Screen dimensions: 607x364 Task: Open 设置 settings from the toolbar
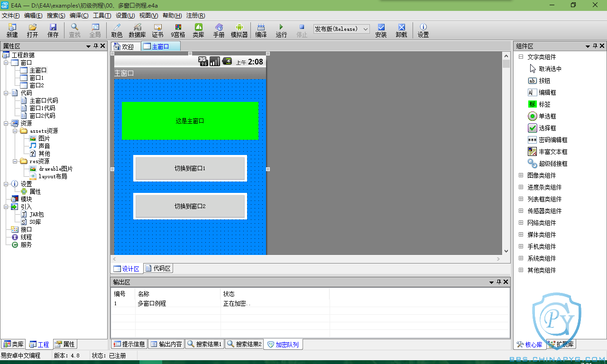click(x=423, y=31)
